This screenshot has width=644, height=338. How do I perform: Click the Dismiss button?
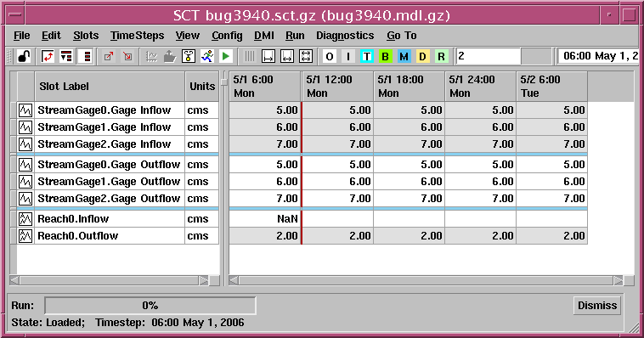[x=597, y=306]
